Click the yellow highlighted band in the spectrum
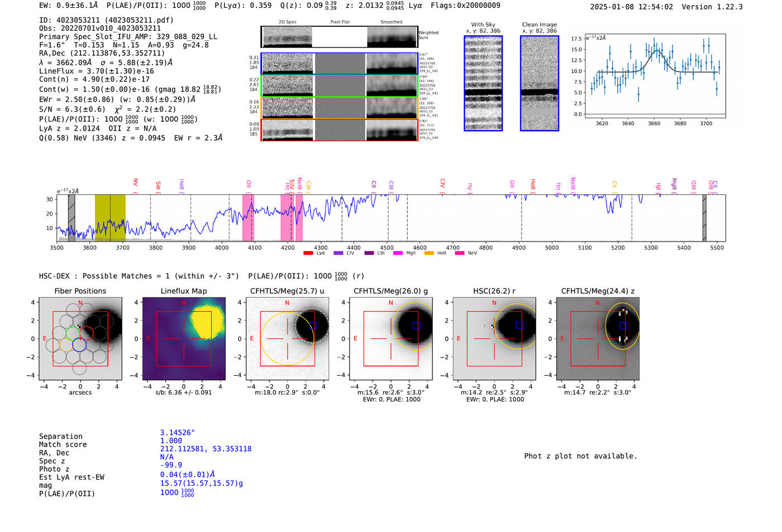The width and height of the screenshot is (782, 532). pyautogui.click(x=110, y=218)
